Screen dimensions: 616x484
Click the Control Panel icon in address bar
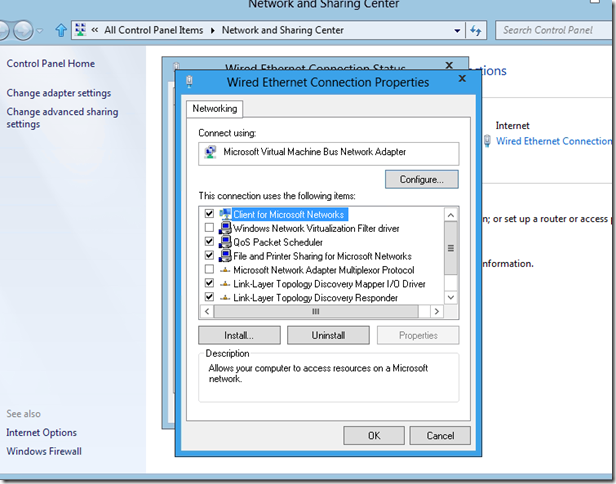(81, 30)
